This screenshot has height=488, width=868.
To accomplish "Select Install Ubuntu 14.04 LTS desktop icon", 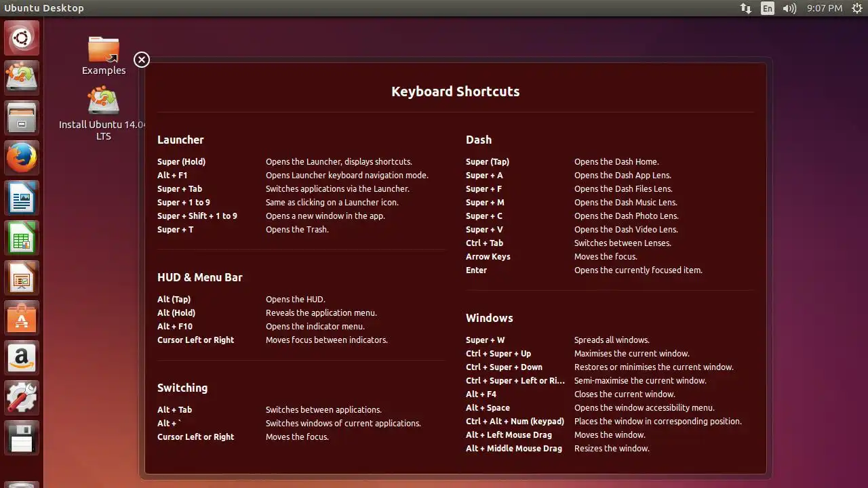I will (x=103, y=114).
